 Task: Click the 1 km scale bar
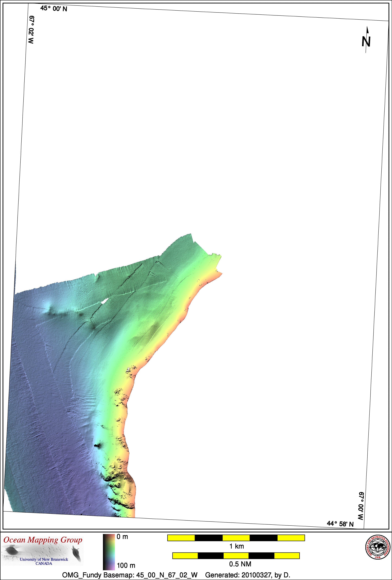(236, 538)
